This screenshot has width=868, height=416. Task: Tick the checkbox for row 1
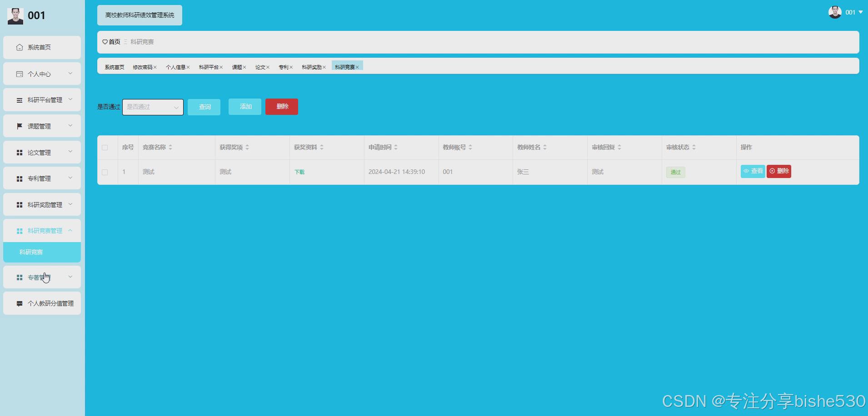(x=105, y=173)
